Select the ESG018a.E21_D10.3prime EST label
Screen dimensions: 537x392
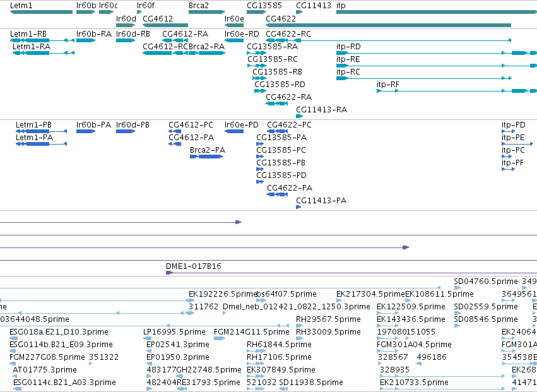(59, 331)
